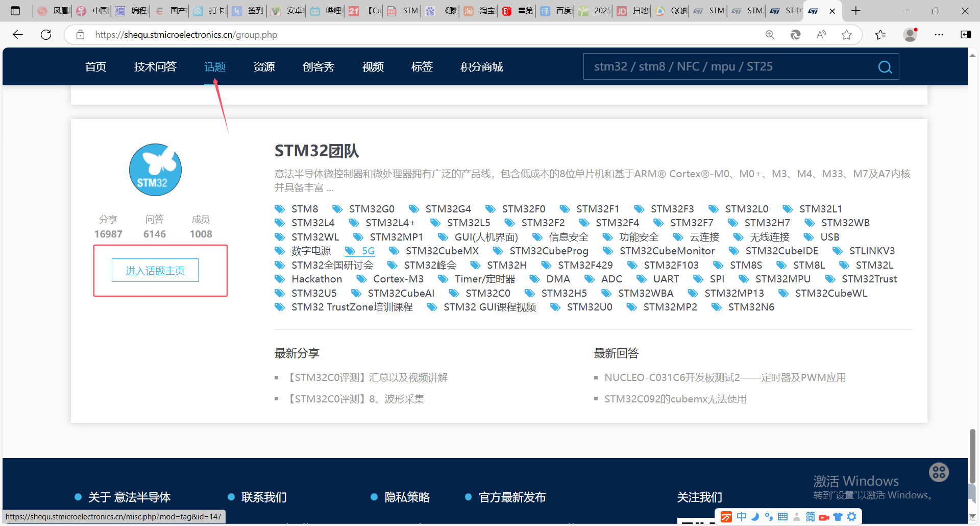Open the favorites list icon
The image size is (980, 526).
point(880,35)
